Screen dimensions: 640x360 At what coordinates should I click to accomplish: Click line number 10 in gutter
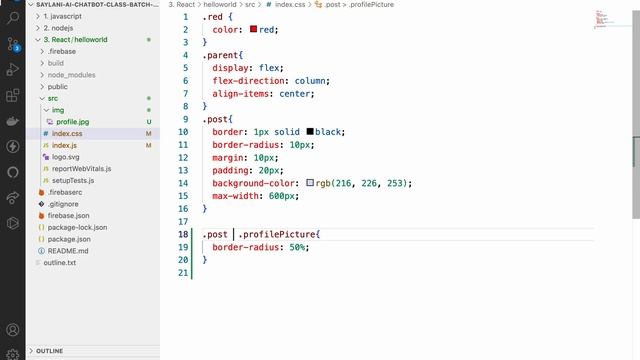pos(183,132)
